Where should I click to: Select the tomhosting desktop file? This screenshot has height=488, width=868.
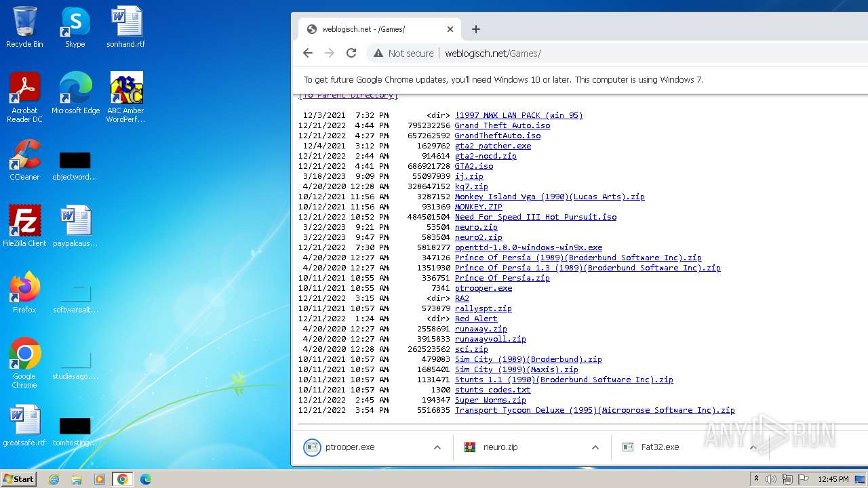click(75, 432)
